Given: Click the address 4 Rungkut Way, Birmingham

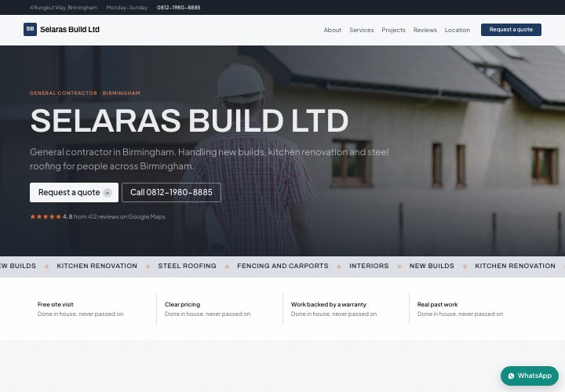Looking at the screenshot, I should pos(64,8).
